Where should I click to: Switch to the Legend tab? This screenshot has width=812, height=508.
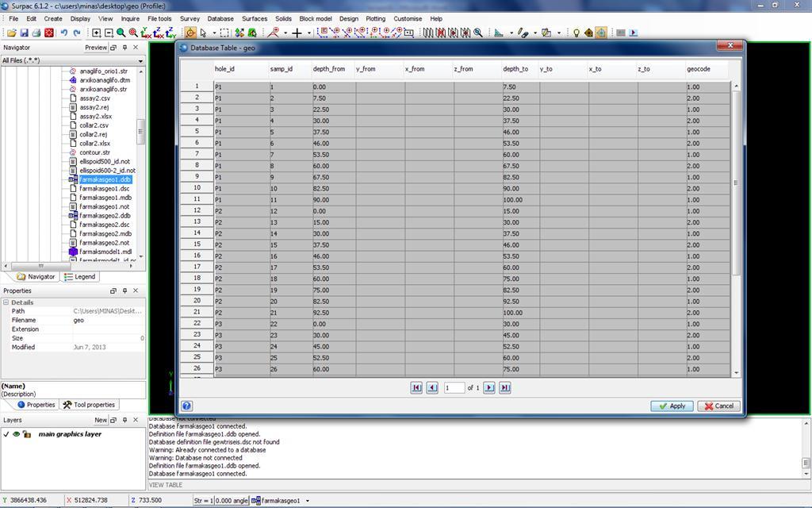80,277
